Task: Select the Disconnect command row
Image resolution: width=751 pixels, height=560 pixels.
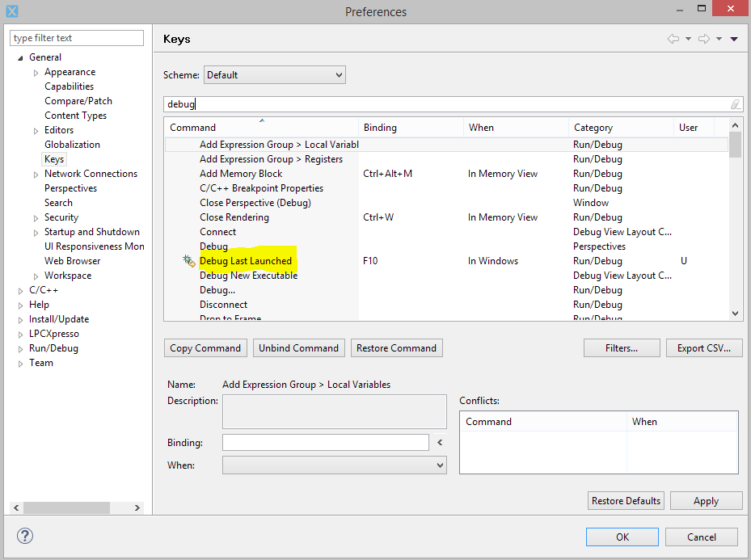Action: pos(446,305)
